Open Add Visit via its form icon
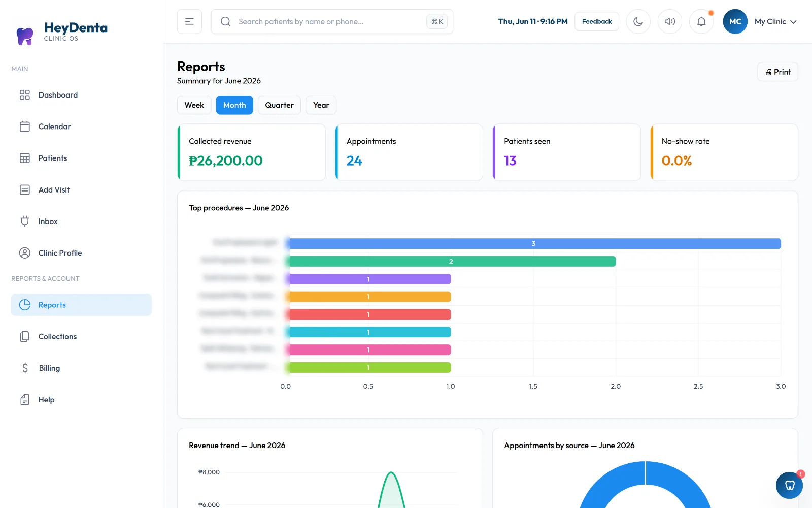The width and height of the screenshot is (812, 508). 25,189
